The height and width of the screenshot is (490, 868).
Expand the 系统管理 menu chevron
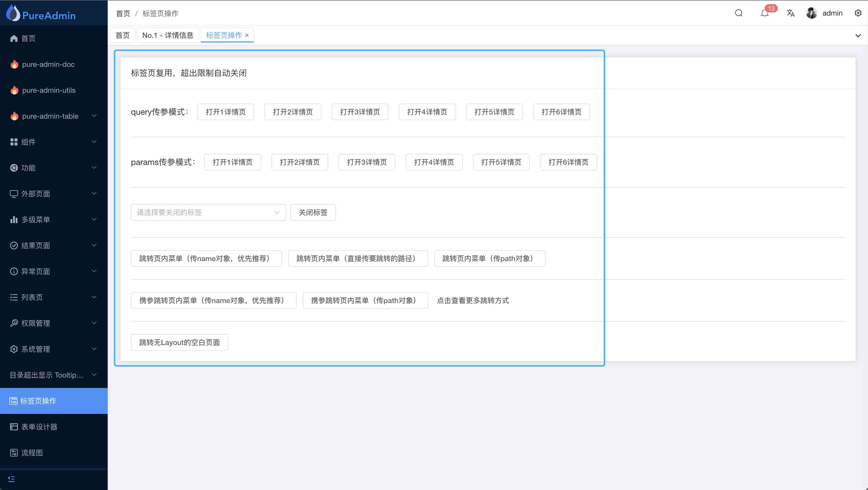(94, 349)
